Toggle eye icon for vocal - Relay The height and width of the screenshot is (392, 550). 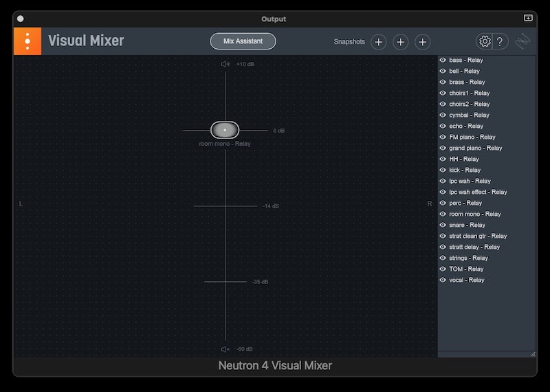pos(443,280)
